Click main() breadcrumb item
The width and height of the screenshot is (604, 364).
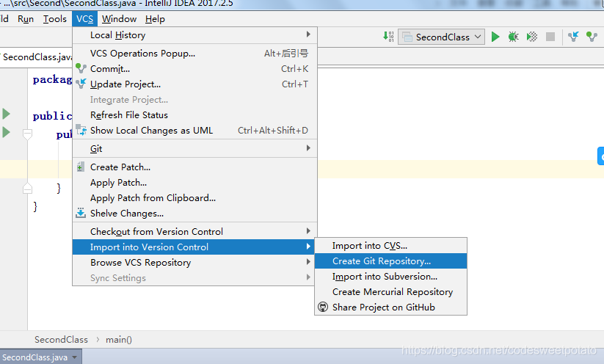click(x=119, y=339)
